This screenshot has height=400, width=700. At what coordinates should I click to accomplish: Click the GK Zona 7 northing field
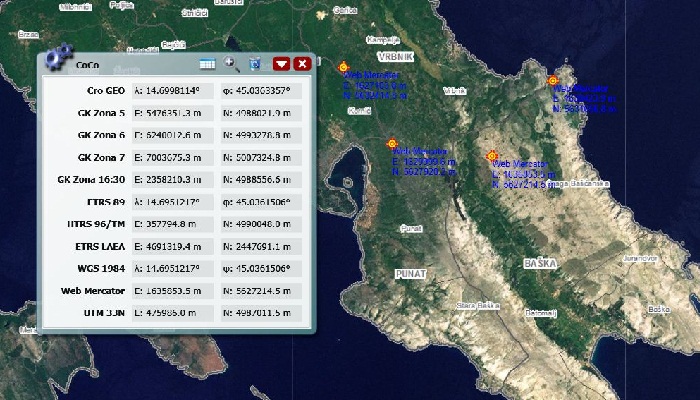point(263,157)
